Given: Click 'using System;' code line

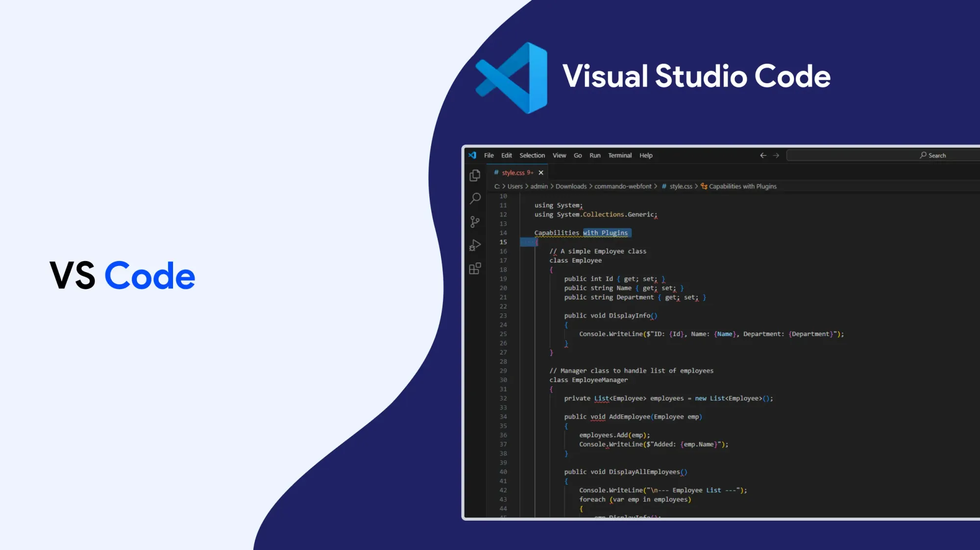Looking at the screenshot, I should pyautogui.click(x=559, y=205).
